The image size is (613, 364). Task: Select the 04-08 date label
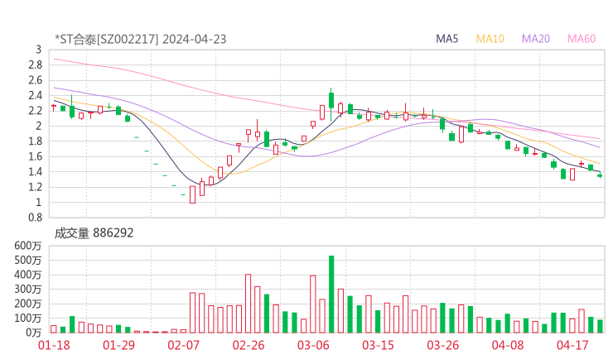point(508,345)
